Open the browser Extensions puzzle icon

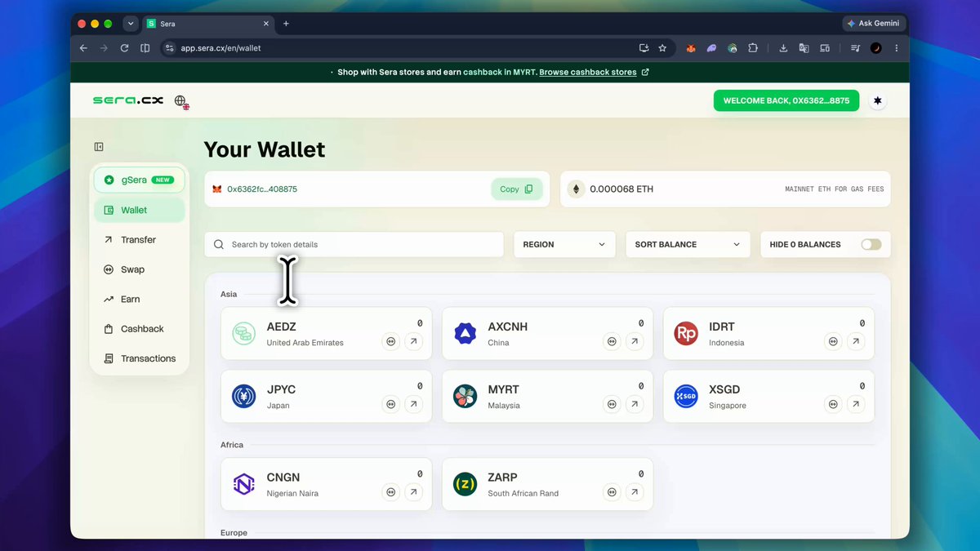(x=753, y=48)
